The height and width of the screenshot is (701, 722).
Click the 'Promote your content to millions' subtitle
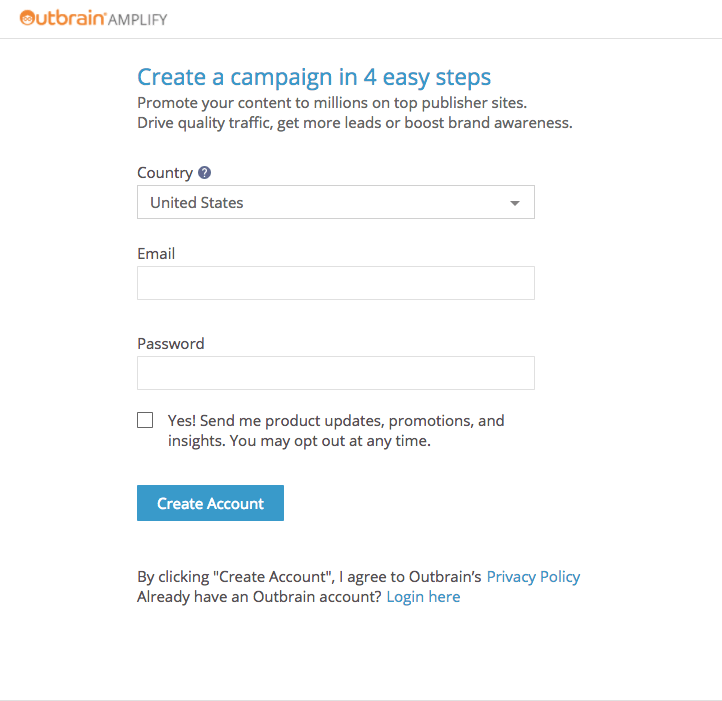pyautogui.click(x=331, y=103)
